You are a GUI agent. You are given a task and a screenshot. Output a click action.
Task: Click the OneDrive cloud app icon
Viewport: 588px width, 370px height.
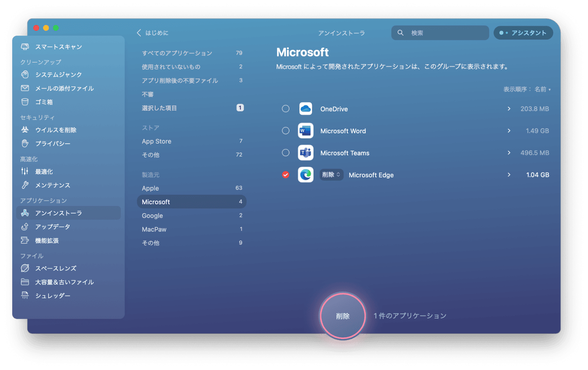click(x=306, y=108)
